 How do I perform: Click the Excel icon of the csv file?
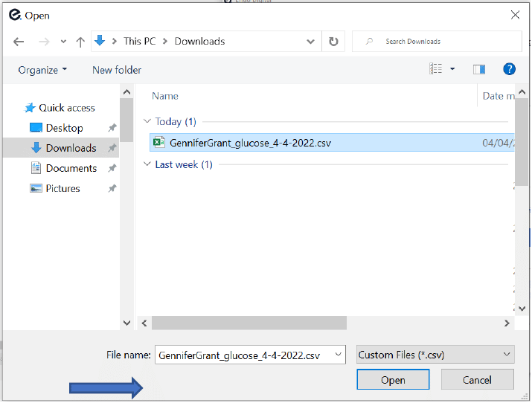159,142
